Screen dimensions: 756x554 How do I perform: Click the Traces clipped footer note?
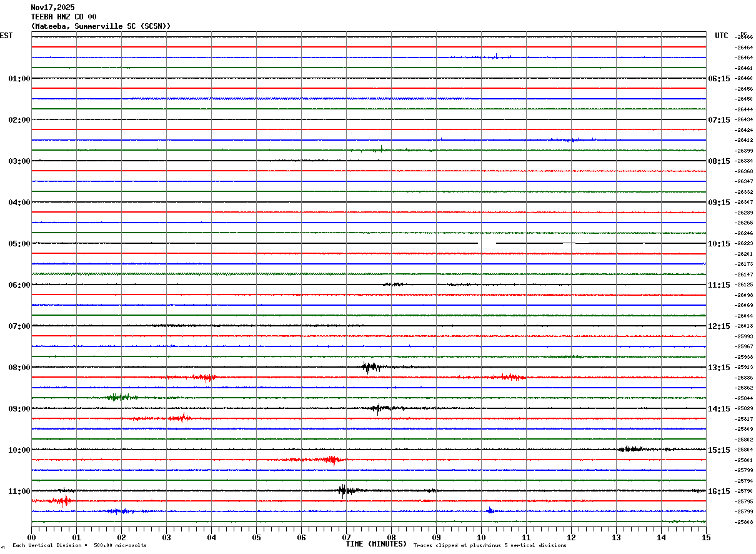[490, 545]
